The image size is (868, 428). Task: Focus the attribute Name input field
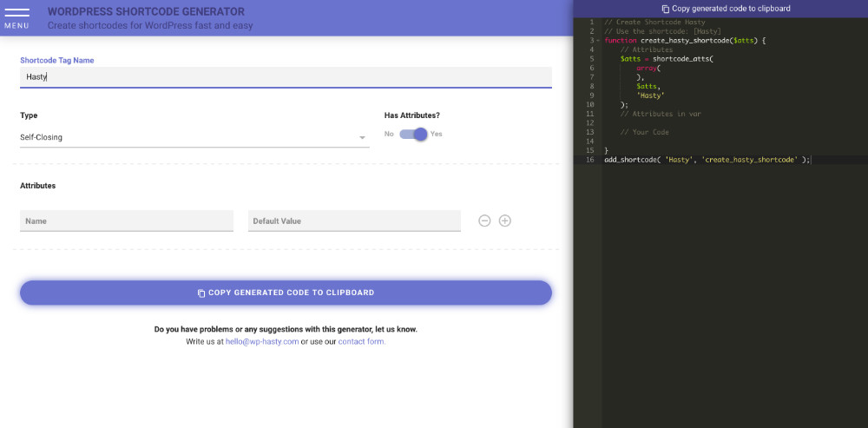tap(127, 221)
